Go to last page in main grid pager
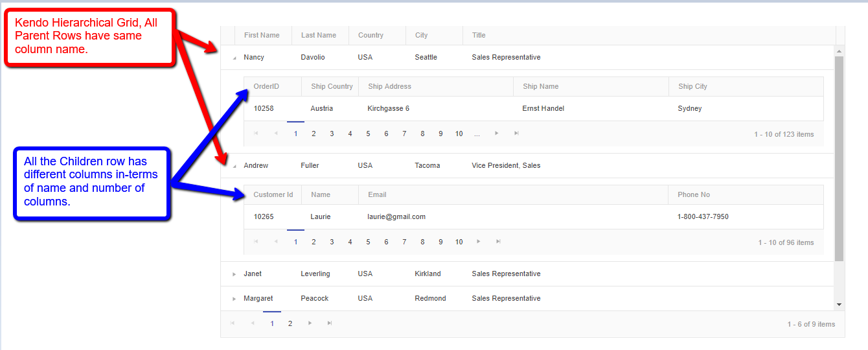This screenshot has width=868, height=350. tap(330, 323)
